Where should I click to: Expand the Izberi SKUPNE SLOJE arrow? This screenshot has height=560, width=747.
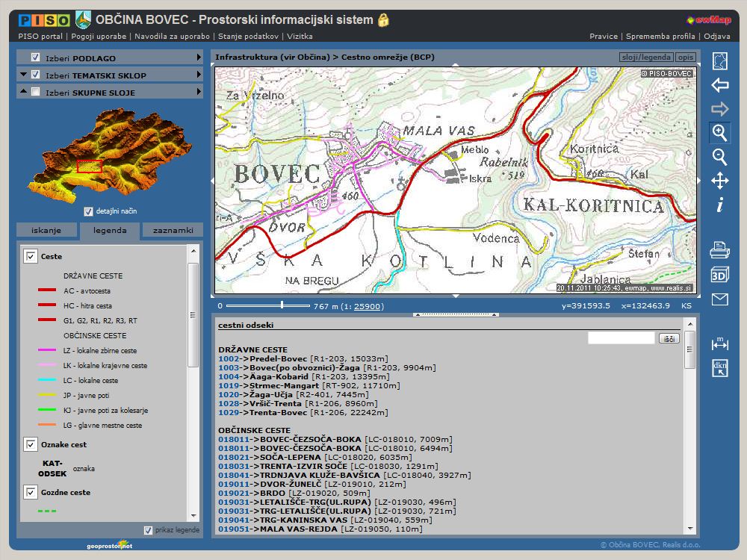point(199,92)
